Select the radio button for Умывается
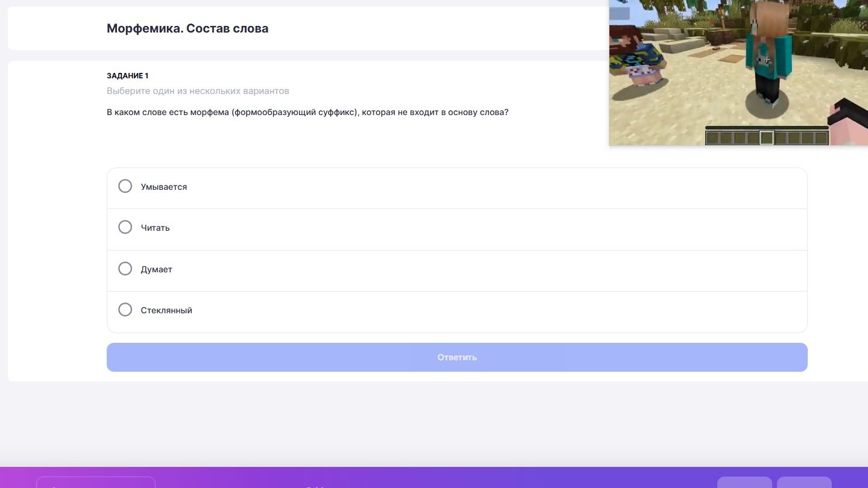The width and height of the screenshot is (868, 488). 125,186
